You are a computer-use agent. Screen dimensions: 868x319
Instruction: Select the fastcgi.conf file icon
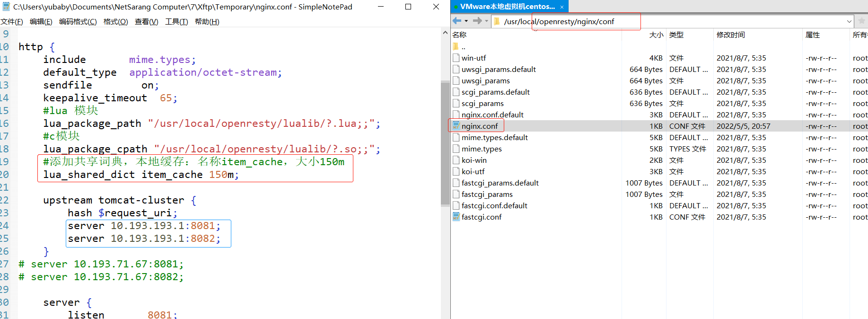456,217
